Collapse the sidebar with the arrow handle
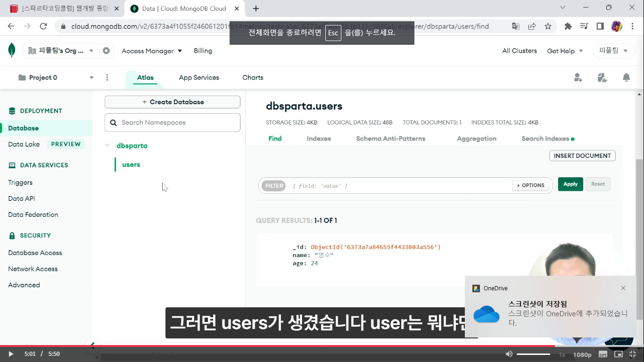This screenshot has height=362, width=644. (92, 345)
